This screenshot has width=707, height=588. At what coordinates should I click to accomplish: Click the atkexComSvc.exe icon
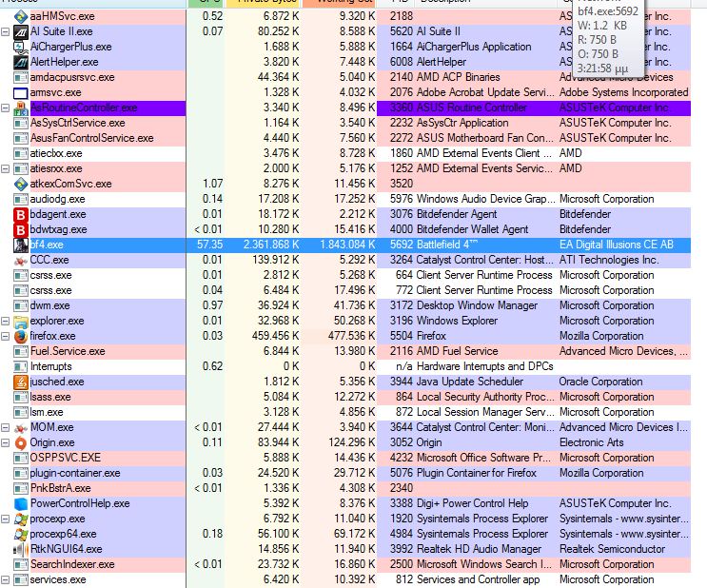[21, 184]
